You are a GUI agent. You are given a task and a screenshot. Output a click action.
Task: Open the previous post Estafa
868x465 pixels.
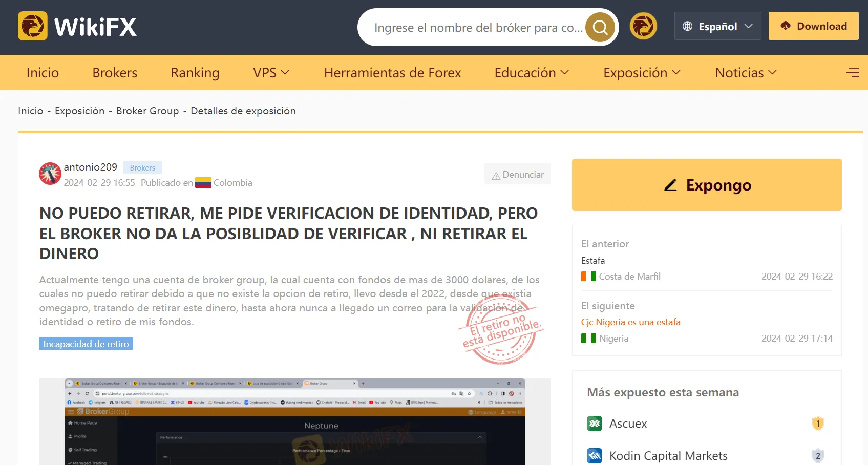tap(593, 261)
